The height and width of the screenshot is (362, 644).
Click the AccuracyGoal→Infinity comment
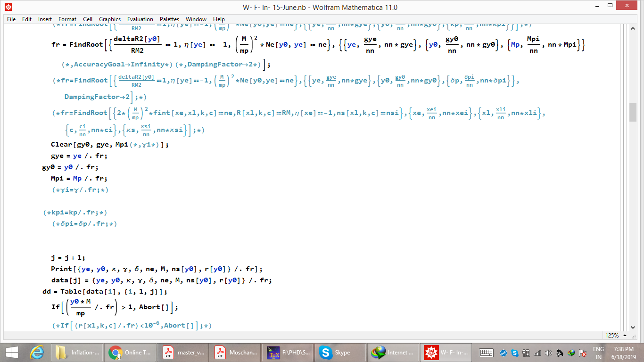point(117,64)
